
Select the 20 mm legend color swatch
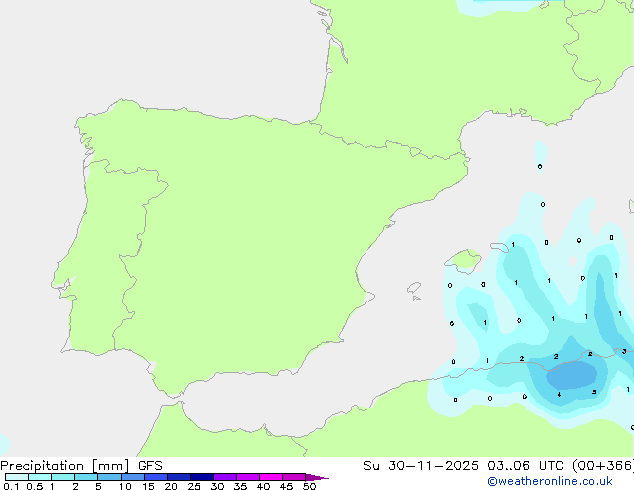[x=179, y=477]
